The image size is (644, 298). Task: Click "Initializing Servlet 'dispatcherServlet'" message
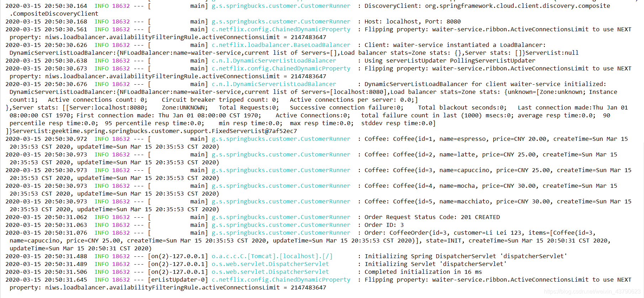(x=436, y=264)
